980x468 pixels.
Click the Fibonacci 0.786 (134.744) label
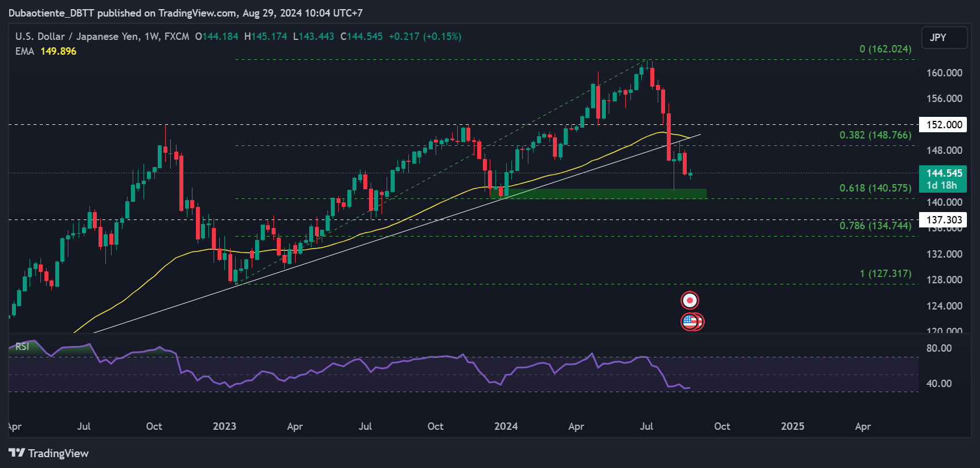point(875,226)
